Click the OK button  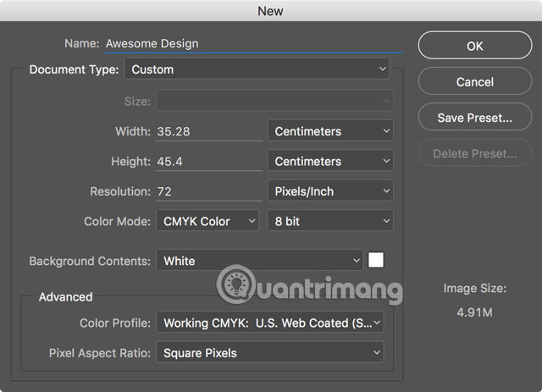(474, 46)
